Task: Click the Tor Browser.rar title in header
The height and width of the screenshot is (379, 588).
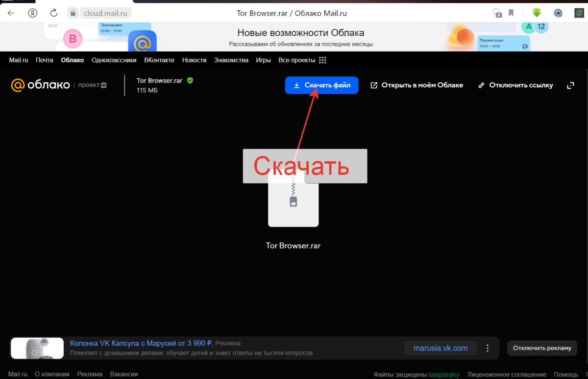Action: (160, 80)
